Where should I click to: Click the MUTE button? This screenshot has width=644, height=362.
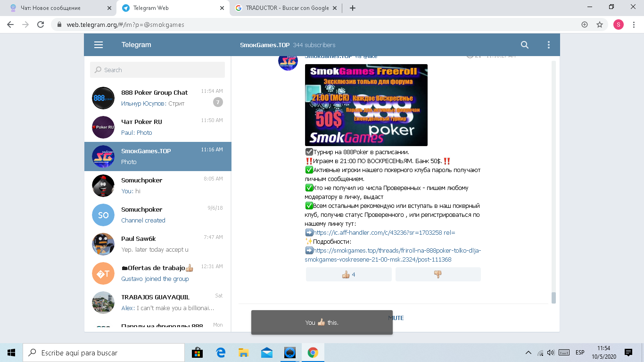[396, 318]
